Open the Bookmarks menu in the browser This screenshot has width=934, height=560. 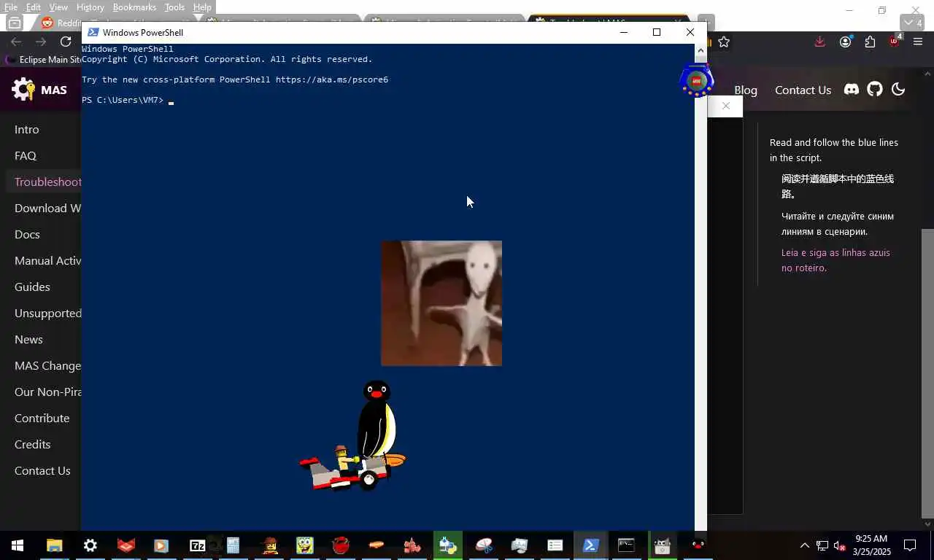point(134,7)
